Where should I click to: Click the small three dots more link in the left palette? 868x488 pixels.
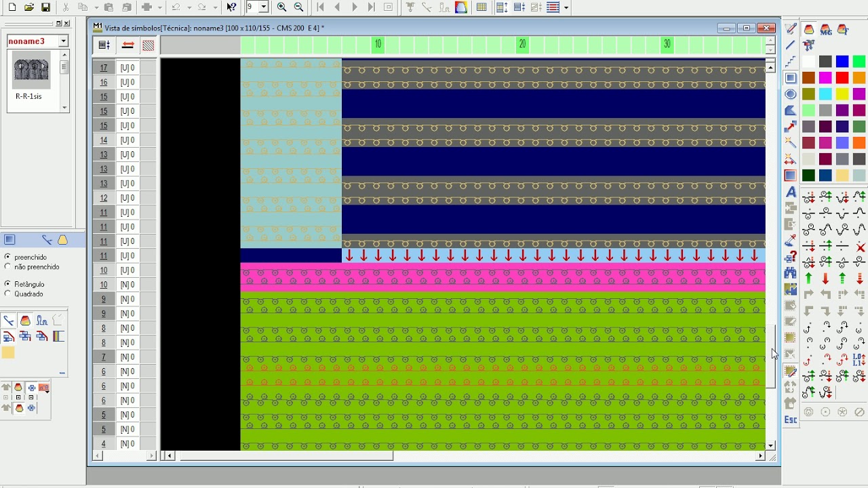point(62,373)
